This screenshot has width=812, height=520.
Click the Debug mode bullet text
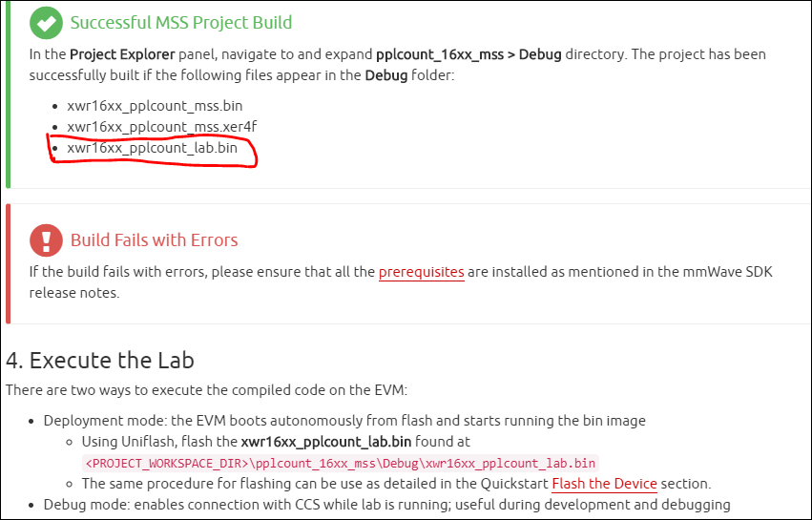click(x=386, y=505)
